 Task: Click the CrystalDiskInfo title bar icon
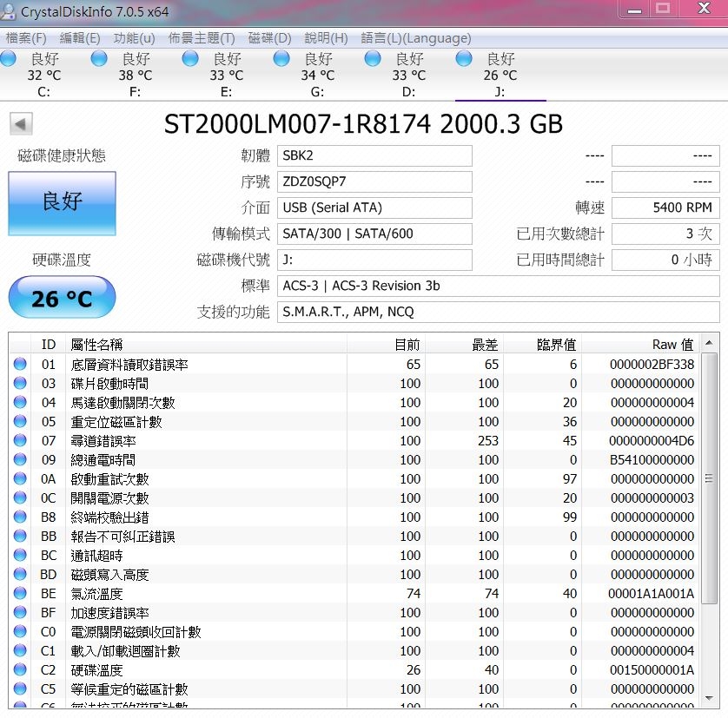coord(9,11)
